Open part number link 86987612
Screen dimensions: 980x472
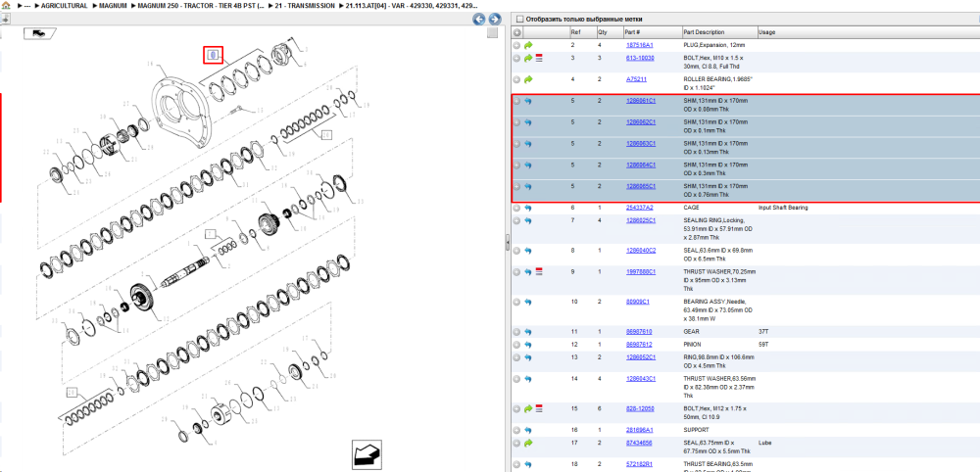pyautogui.click(x=639, y=345)
